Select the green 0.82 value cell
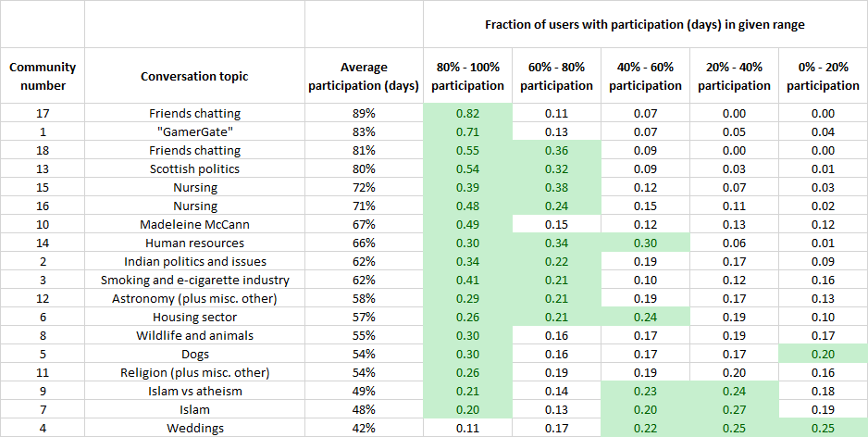Screen dimensions: 868x437 coord(467,113)
